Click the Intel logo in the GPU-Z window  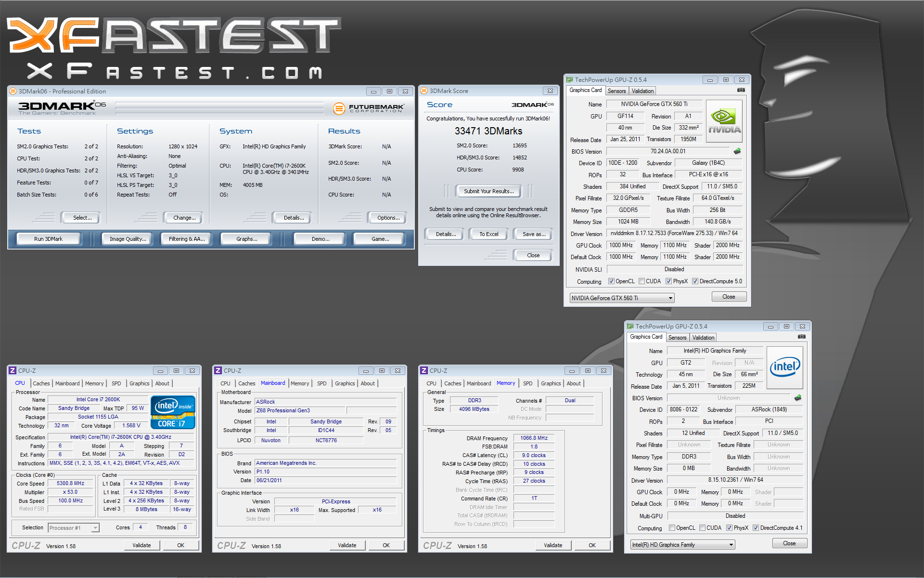pyautogui.click(x=785, y=368)
